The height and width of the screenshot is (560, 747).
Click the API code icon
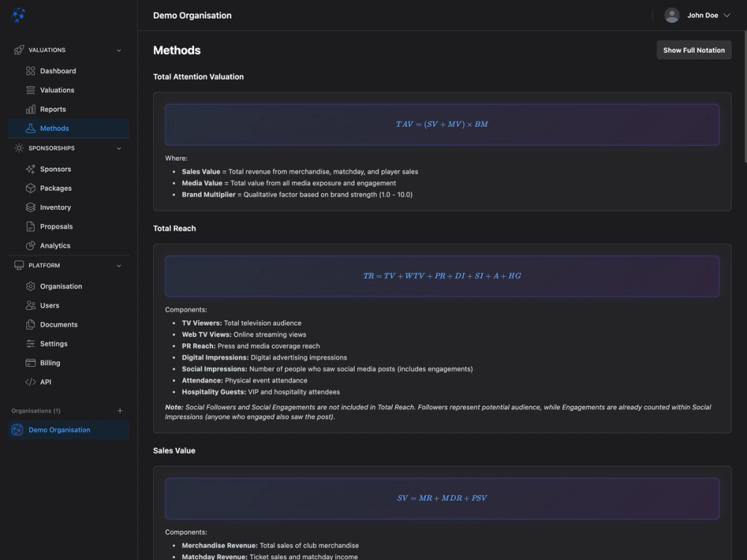click(29, 382)
